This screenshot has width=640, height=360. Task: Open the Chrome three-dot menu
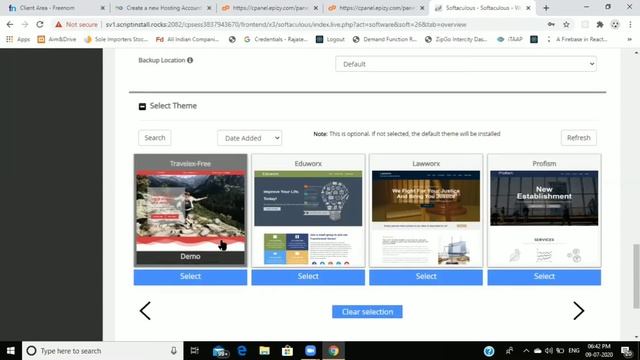630,24
